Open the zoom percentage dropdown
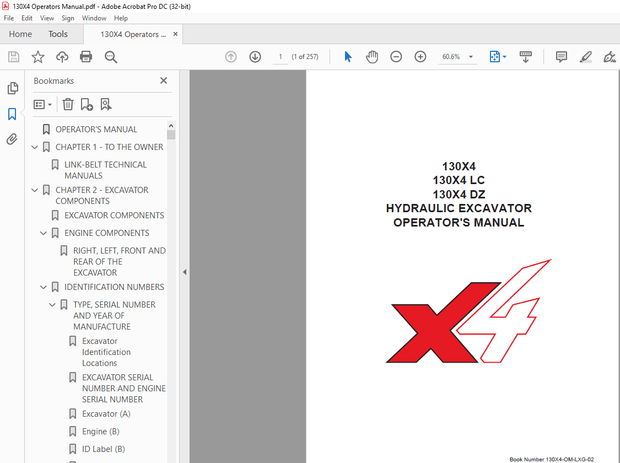Viewport: 620px width, 463px height. point(471,57)
